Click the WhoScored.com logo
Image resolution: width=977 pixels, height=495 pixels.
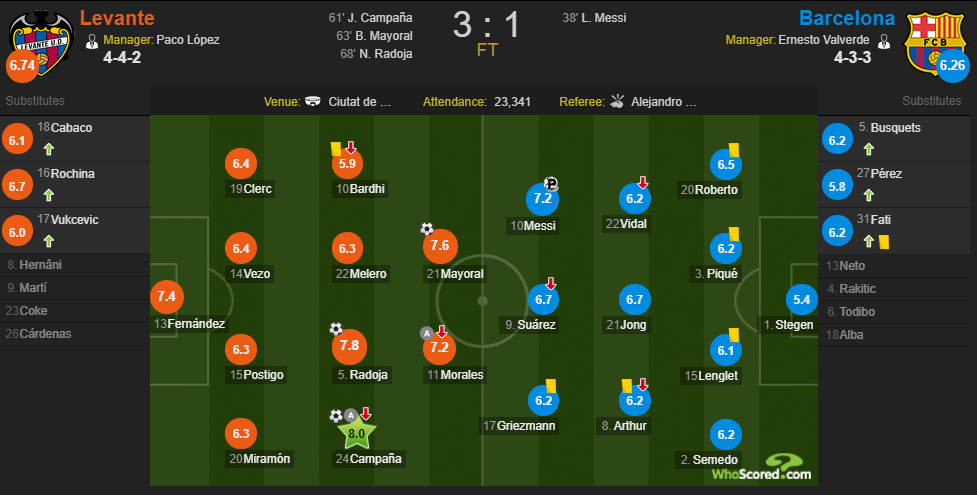pos(761,468)
